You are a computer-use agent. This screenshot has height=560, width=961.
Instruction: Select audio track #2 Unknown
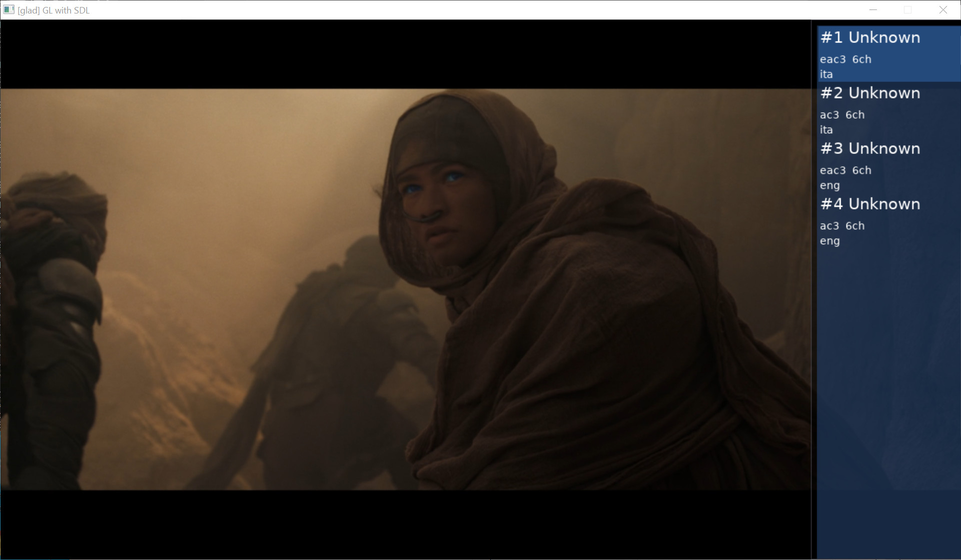coord(889,109)
